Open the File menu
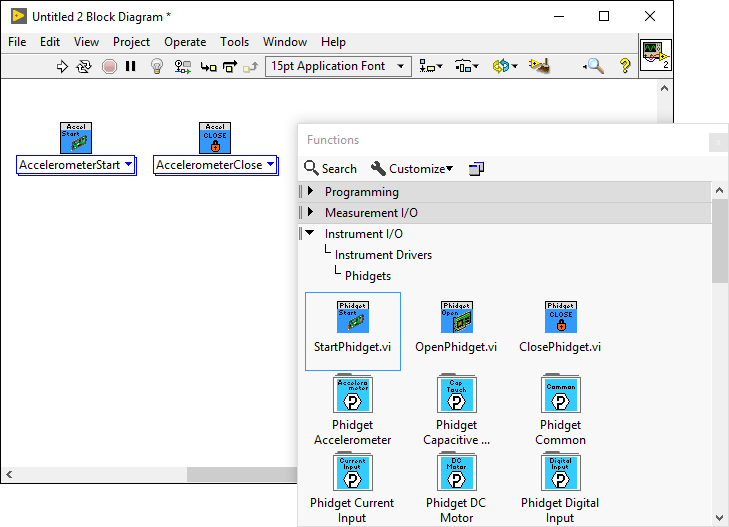729x527 pixels. (x=17, y=42)
